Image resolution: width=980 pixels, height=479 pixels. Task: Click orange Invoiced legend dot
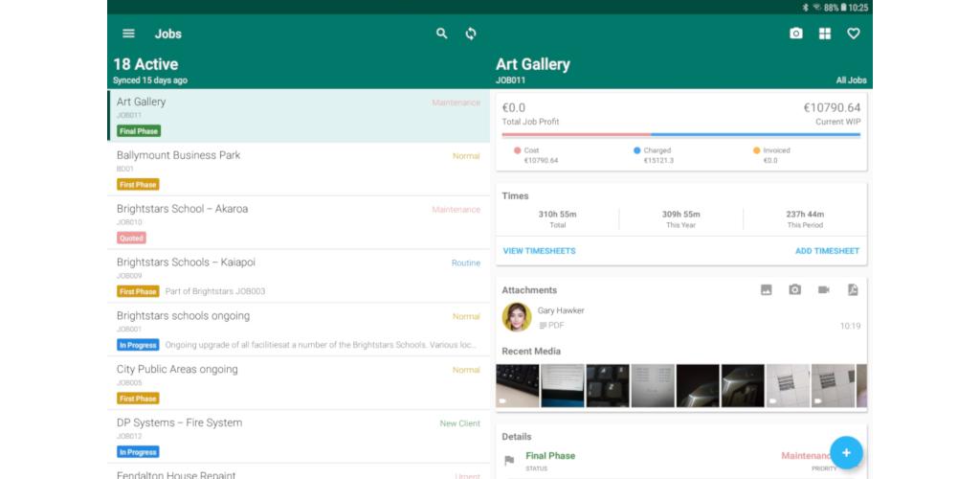pos(756,150)
